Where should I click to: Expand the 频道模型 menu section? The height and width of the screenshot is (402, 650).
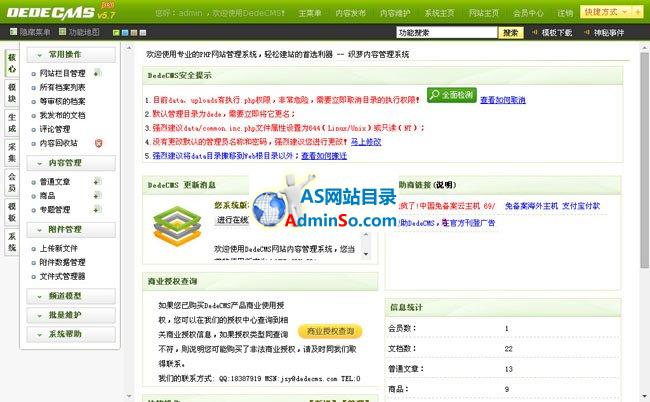(71, 296)
